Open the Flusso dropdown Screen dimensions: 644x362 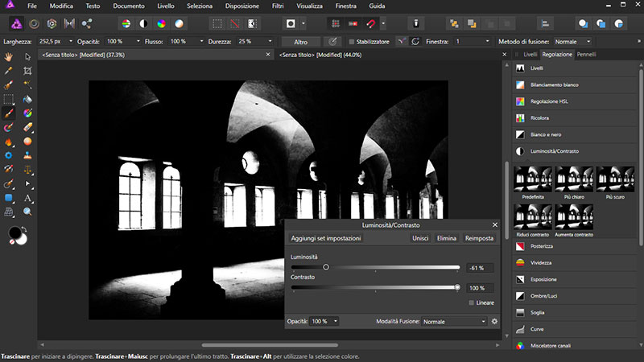pyautogui.click(x=201, y=42)
